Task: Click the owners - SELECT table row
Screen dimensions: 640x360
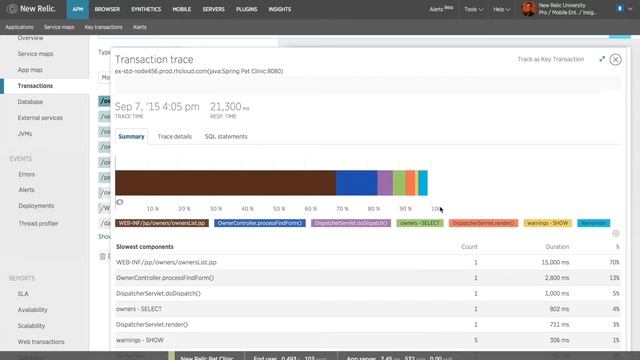Action: [x=368, y=309]
